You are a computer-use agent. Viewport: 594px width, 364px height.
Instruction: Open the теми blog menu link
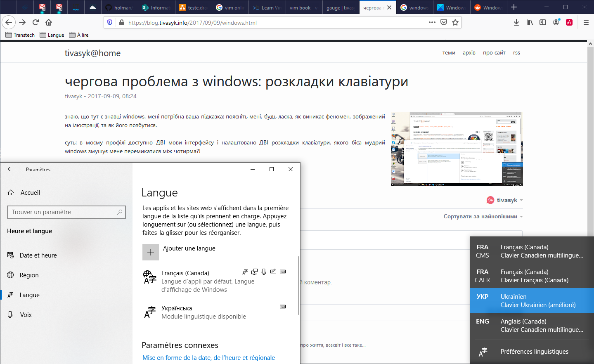[449, 53]
